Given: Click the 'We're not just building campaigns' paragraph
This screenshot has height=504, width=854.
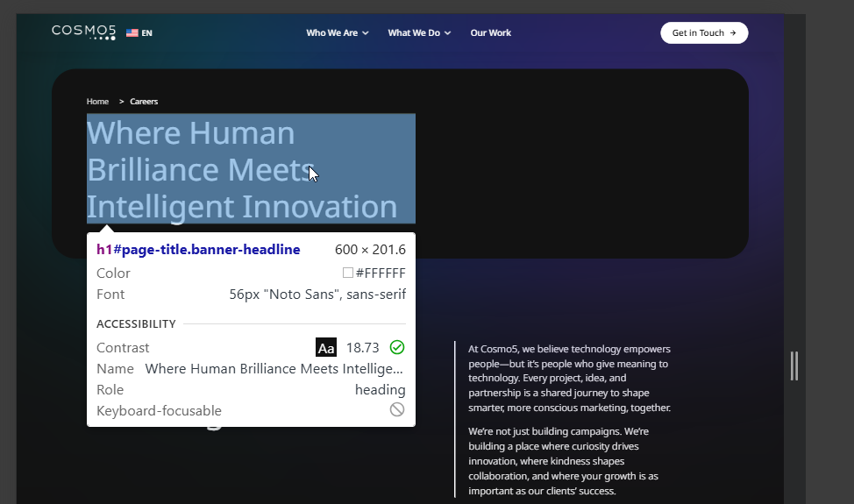Looking at the screenshot, I should pyautogui.click(x=563, y=461).
